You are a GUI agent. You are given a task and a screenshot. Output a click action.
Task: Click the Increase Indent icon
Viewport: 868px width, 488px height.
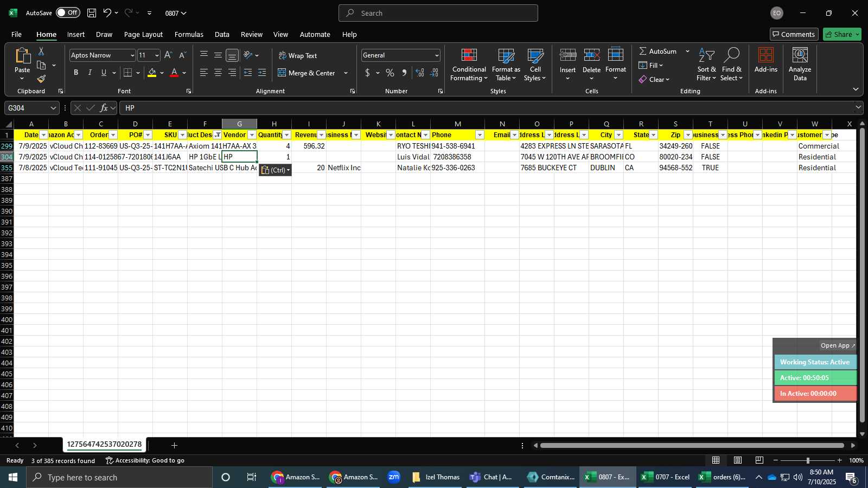(x=262, y=73)
